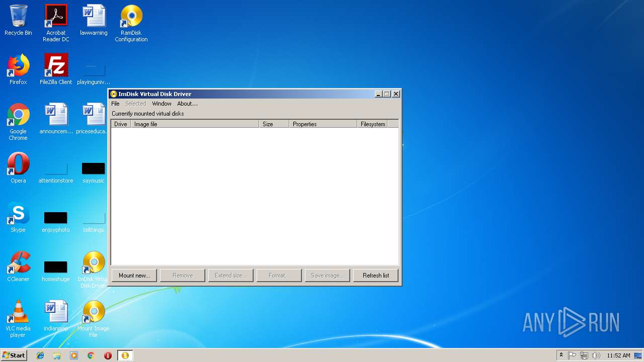Open FileZilla Client desktop shortcut
The width and height of the screenshot is (644, 362).
click(56, 69)
